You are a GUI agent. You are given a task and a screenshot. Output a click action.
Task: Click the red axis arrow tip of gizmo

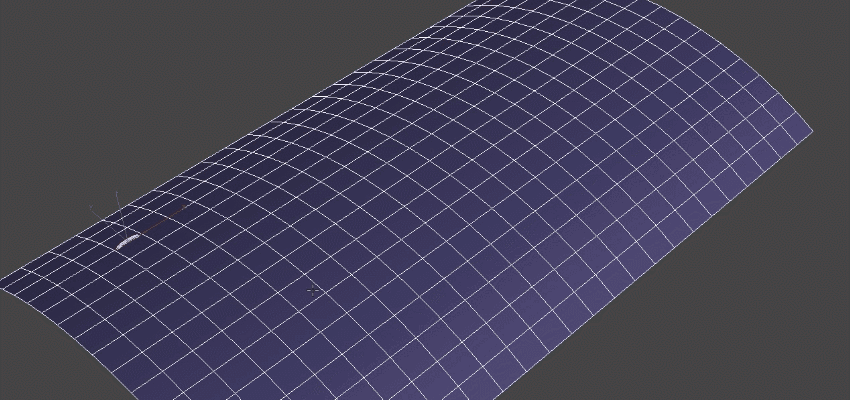[184, 206]
